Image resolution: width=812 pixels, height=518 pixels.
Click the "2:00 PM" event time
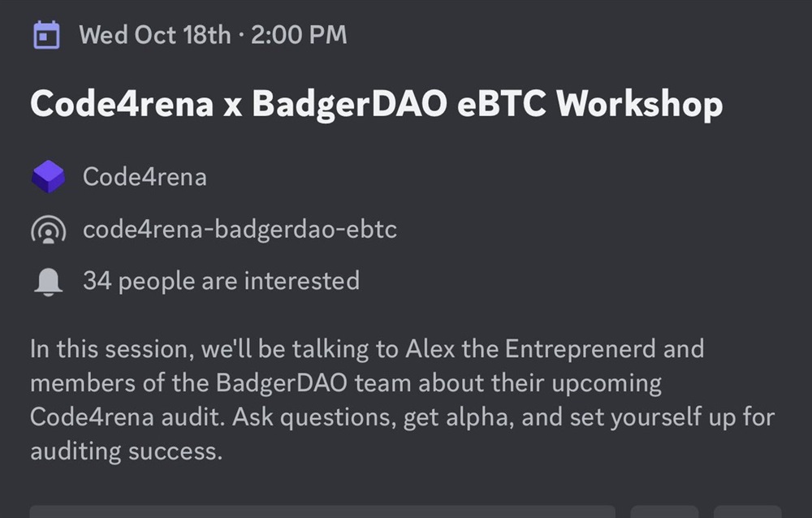299,36
